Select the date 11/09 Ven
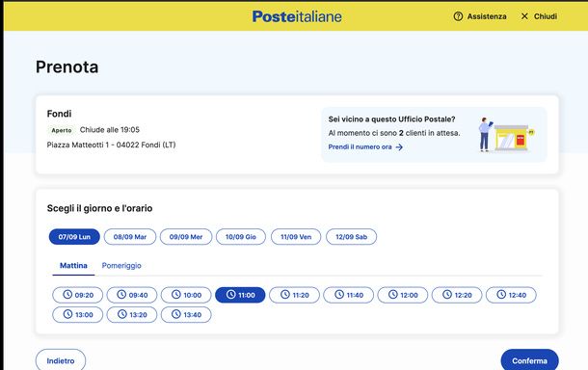The width and height of the screenshot is (588, 370). [296, 236]
